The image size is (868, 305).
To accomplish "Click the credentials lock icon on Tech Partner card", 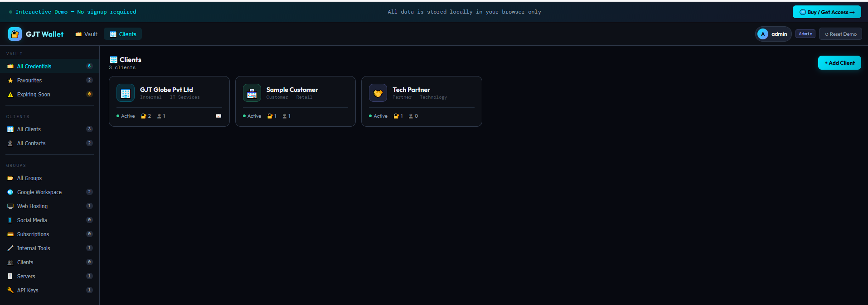I will [x=396, y=116].
